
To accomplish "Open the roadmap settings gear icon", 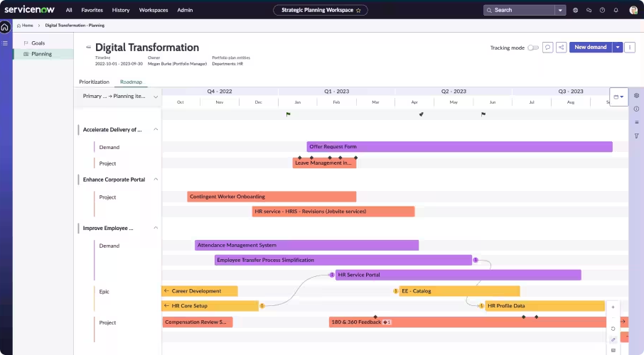I will [636, 96].
